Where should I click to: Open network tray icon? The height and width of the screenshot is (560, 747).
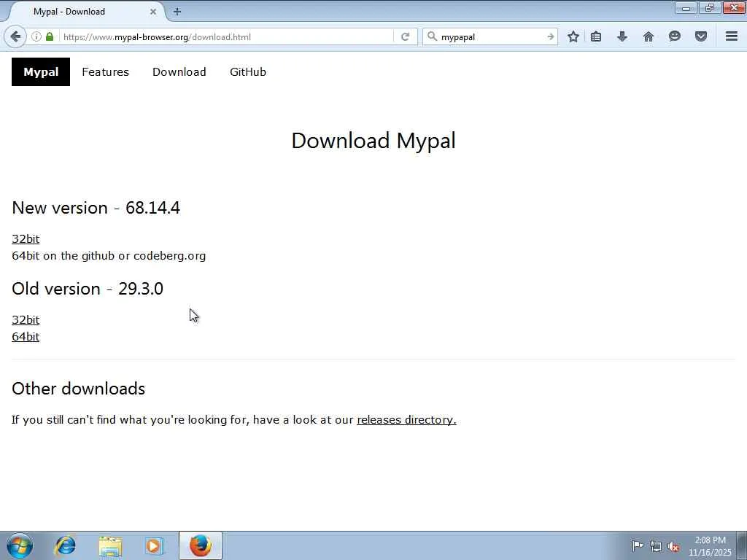[656, 547]
